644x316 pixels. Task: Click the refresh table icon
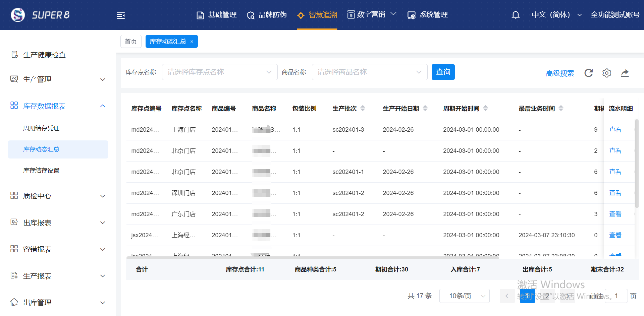tap(589, 73)
